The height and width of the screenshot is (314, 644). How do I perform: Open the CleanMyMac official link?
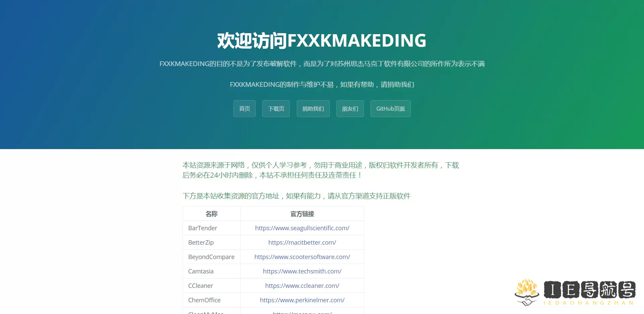pyautogui.click(x=302, y=312)
